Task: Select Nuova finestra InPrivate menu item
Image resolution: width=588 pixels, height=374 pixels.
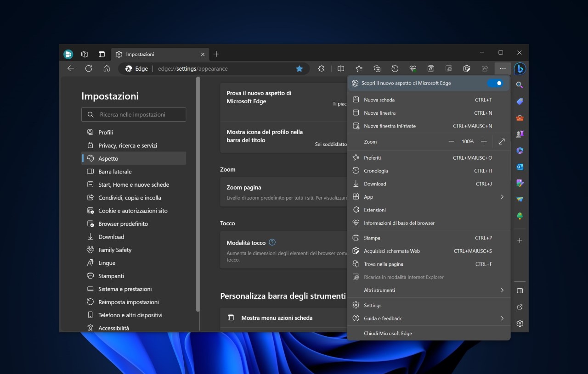Action: point(429,126)
